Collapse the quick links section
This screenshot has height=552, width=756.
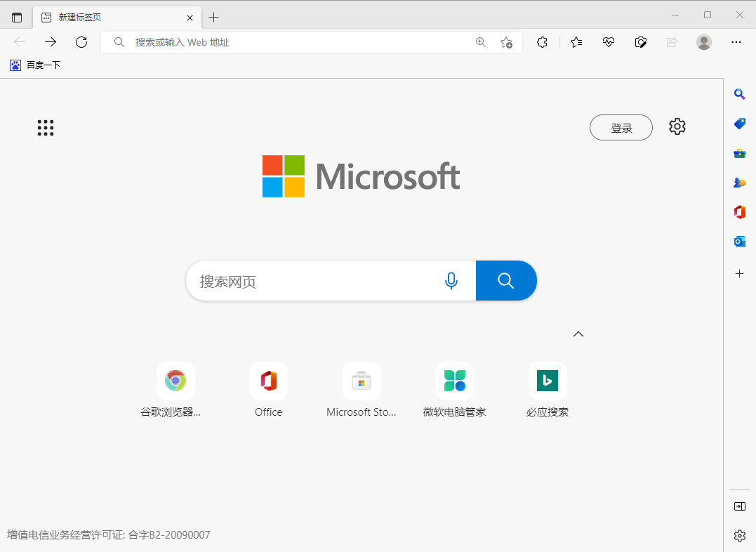[x=578, y=334]
